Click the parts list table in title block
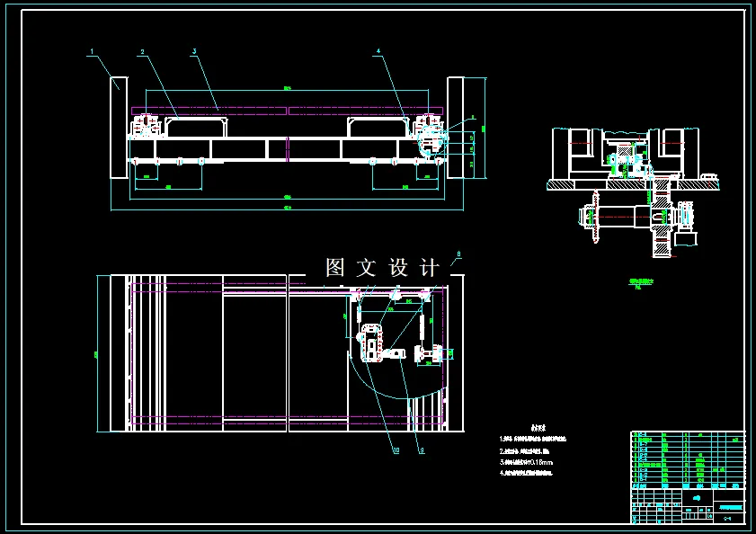The height and width of the screenshot is (534, 756). [x=688, y=460]
